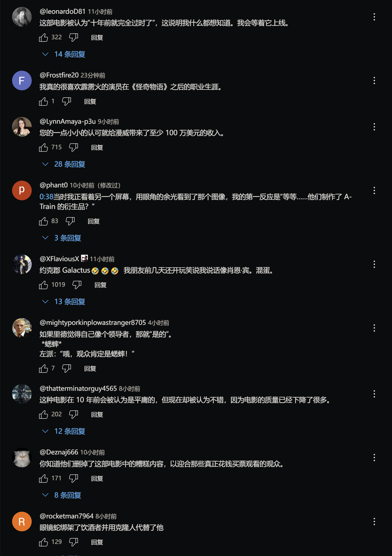Open the options menu for @Frostfire20's comment

pyautogui.click(x=374, y=81)
